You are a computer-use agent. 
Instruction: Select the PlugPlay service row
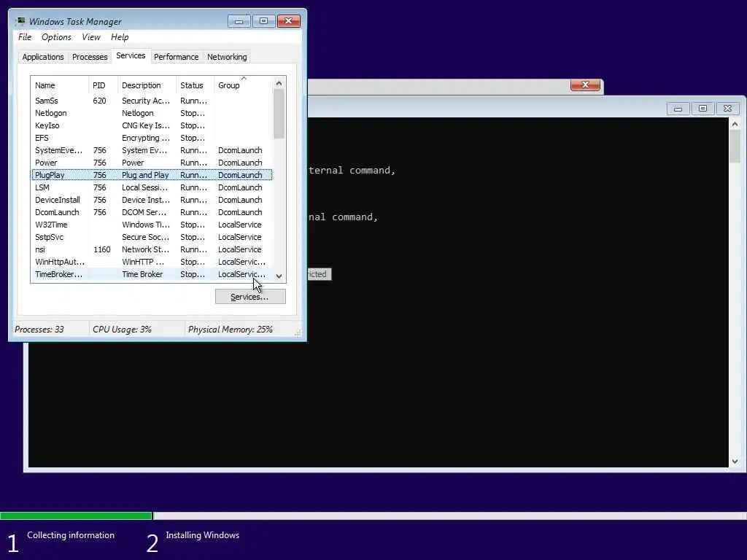[x=152, y=175]
